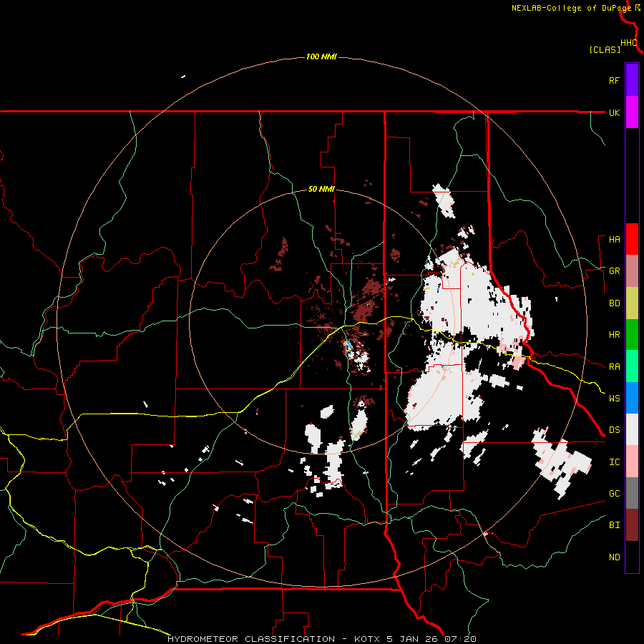This screenshot has height=644, width=644.
Task: Click the WS blue legend block
Action: [632, 398]
